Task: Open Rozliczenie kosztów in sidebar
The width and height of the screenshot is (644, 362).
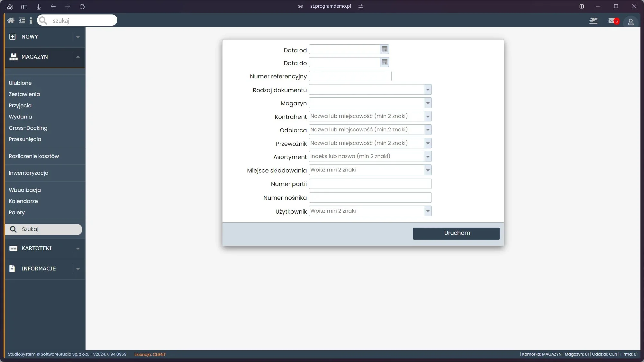Action: pyautogui.click(x=34, y=156)
